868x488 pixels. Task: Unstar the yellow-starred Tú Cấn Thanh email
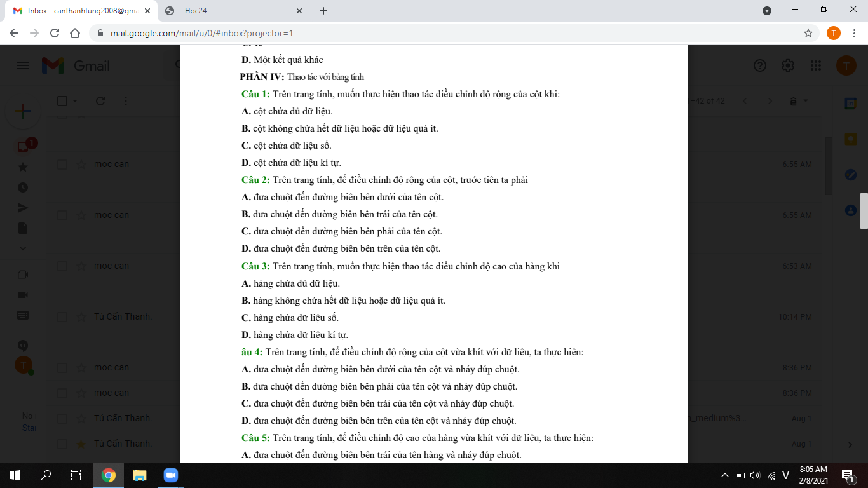pyautogui.click(x=81, y=444)
